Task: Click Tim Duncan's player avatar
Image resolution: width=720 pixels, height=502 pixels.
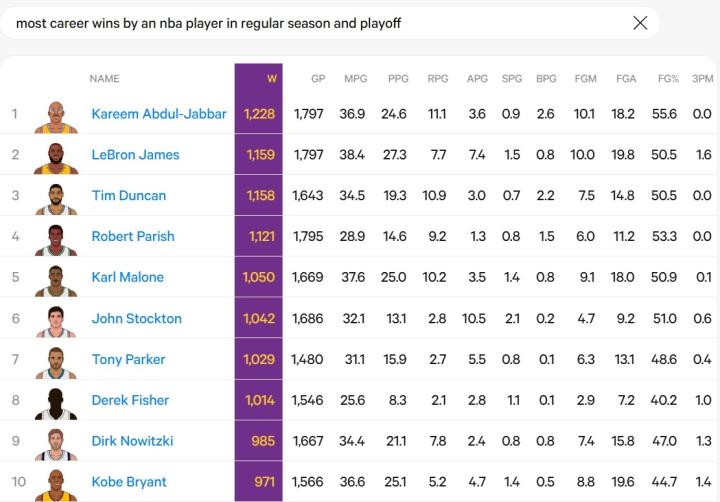Action: point(55,197)
